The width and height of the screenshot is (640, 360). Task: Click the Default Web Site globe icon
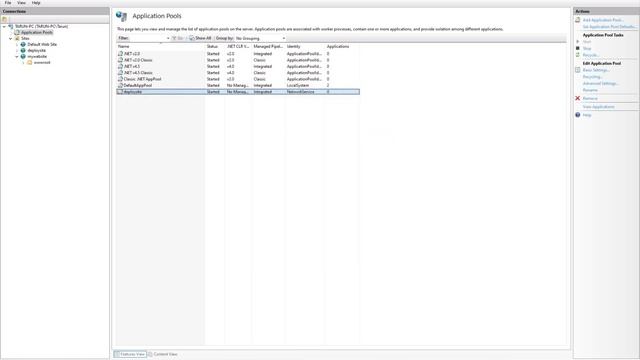click(x=23, y=44)
